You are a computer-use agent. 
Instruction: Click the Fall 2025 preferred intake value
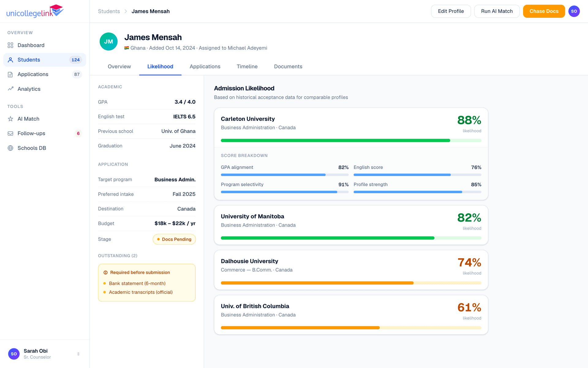pyautogui.click(x=184, y=194)
